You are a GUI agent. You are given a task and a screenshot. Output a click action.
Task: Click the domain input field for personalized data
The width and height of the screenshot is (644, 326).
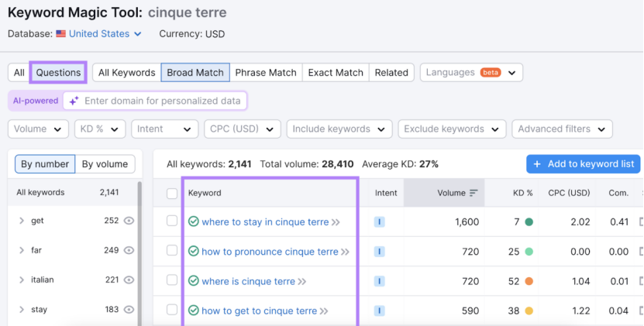[163, 101]
